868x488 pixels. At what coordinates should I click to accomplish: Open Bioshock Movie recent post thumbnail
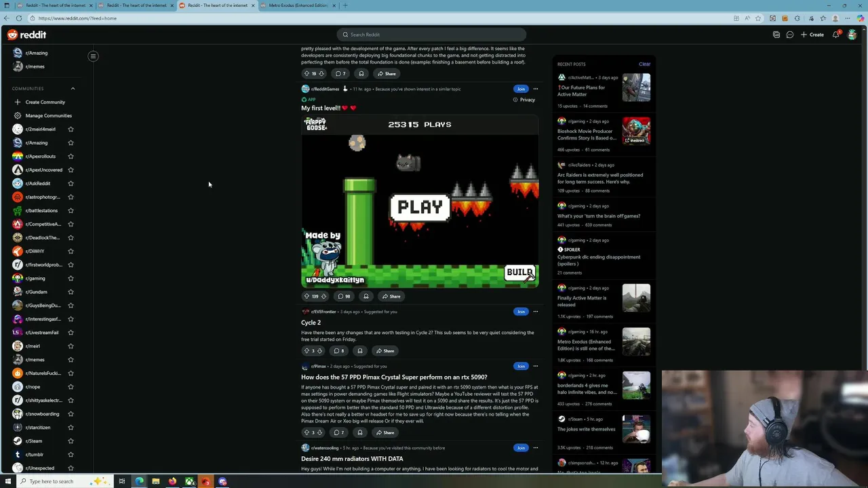pyautogui.click(x=636, y=131)
